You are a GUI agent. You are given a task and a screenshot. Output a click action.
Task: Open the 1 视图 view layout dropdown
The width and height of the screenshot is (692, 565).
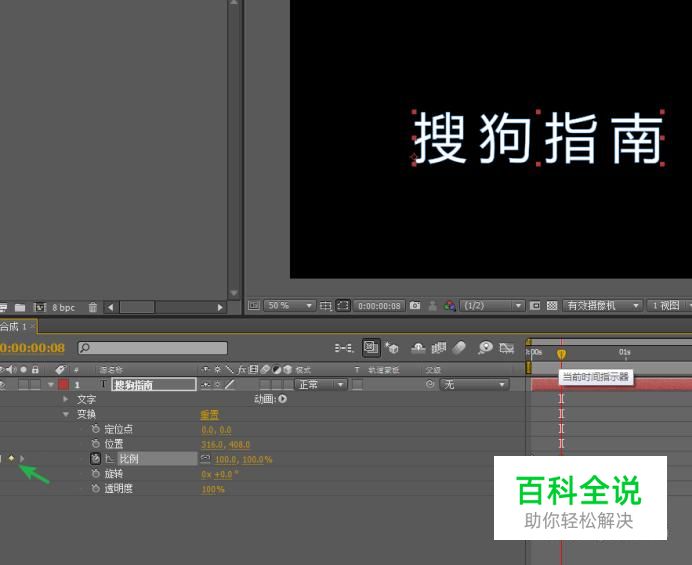[669, 305]
